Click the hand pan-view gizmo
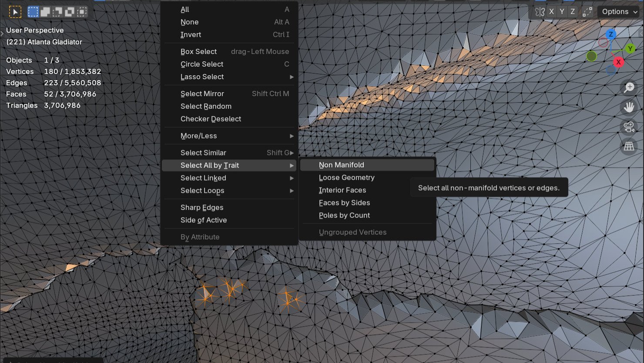The image size is (644, 363). (629, 107)
